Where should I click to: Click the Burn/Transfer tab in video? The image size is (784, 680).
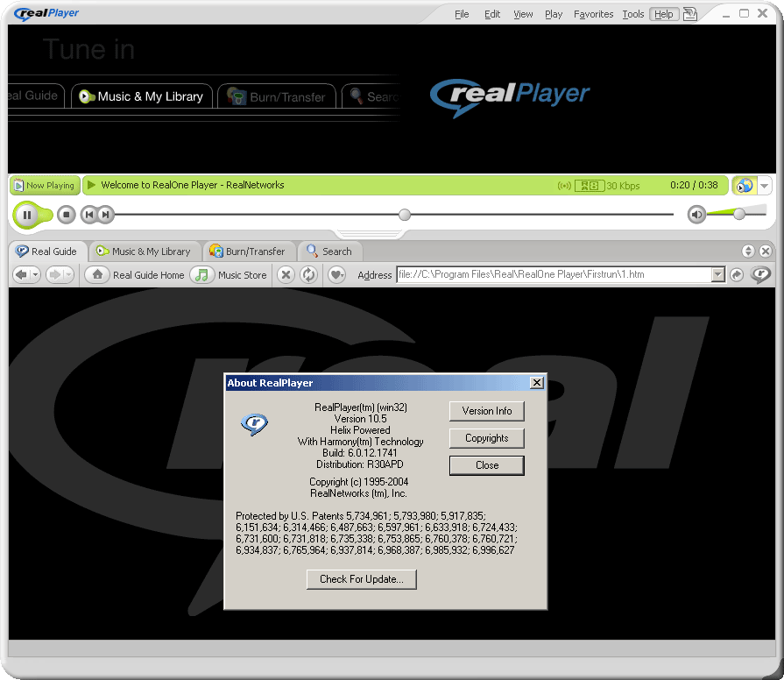tap(277, 96)
